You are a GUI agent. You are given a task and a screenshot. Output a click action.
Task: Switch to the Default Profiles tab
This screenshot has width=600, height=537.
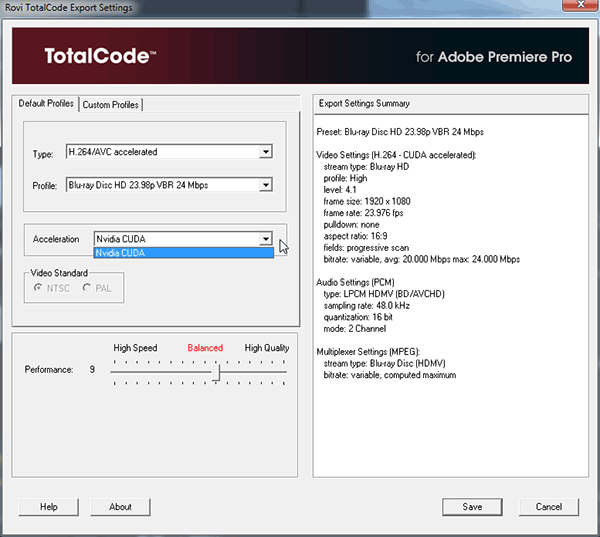tap(46, 103)
